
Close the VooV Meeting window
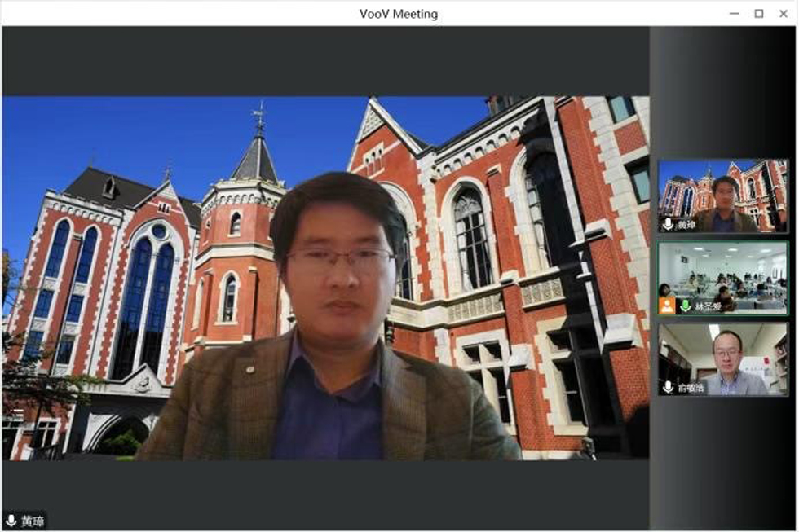pos(784,14)
